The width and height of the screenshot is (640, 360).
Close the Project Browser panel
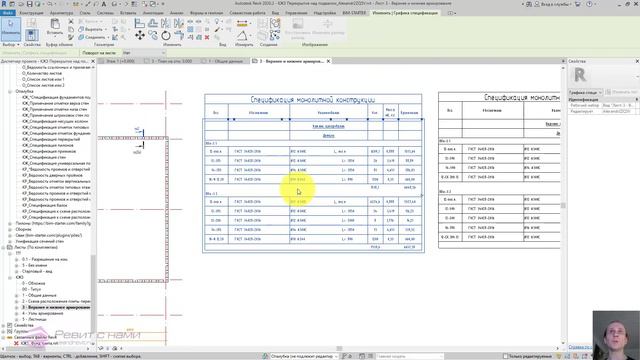coord(93,61)
